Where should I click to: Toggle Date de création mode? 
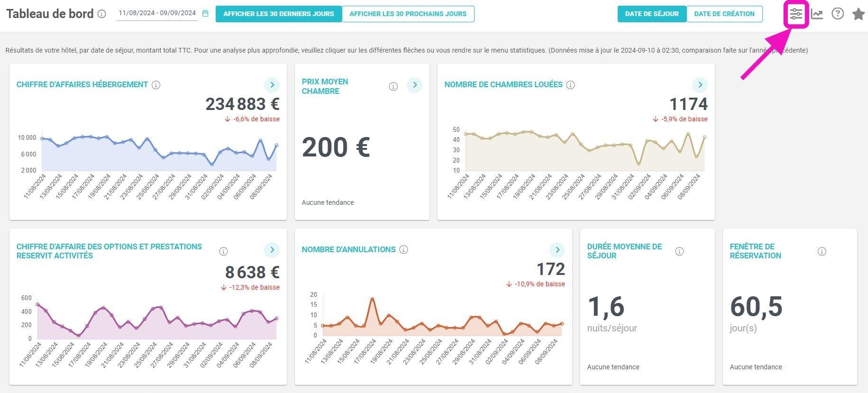724,14
